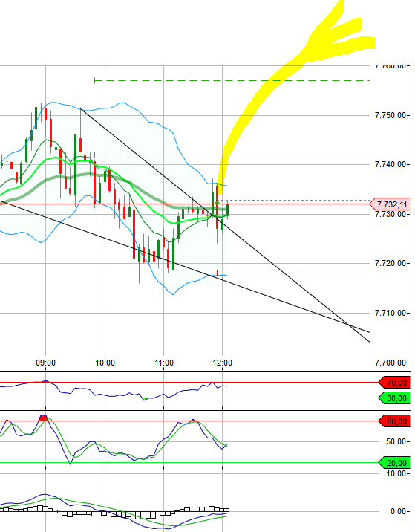Select the green dashed target line

(232, 80)
